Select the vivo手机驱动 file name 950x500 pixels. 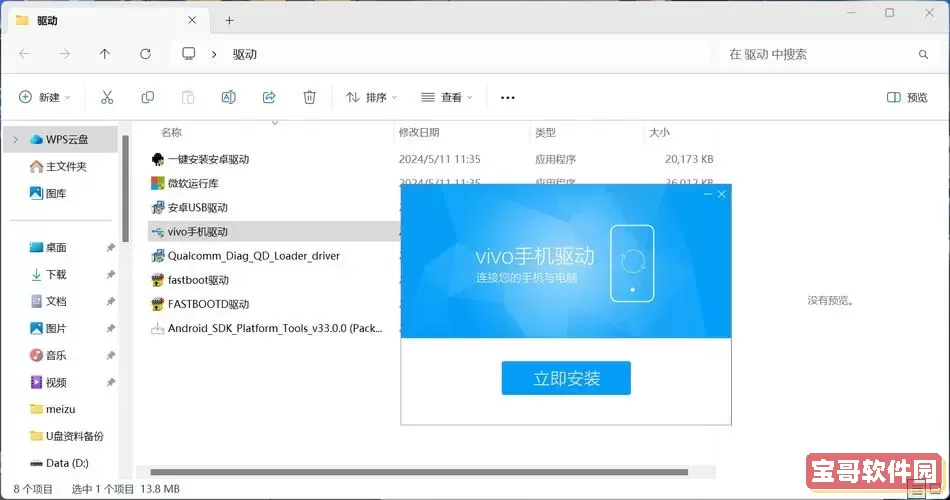click(198, 232)
